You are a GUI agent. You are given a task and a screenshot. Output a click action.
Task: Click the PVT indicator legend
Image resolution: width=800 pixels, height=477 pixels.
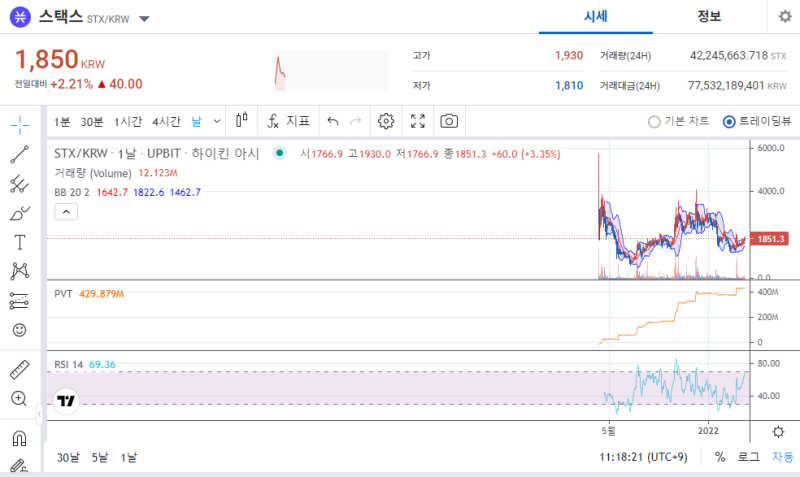tap(63, 294)
